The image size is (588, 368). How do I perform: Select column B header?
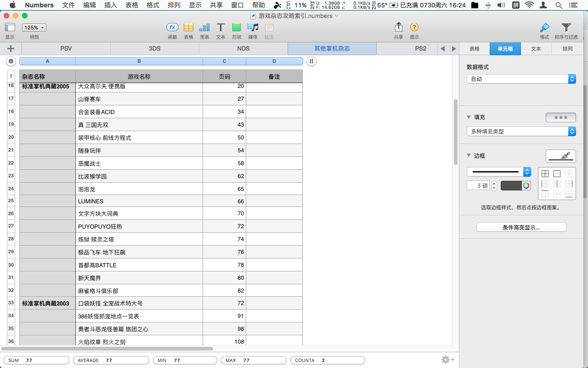pyautogui.click(x=139, y=61)
